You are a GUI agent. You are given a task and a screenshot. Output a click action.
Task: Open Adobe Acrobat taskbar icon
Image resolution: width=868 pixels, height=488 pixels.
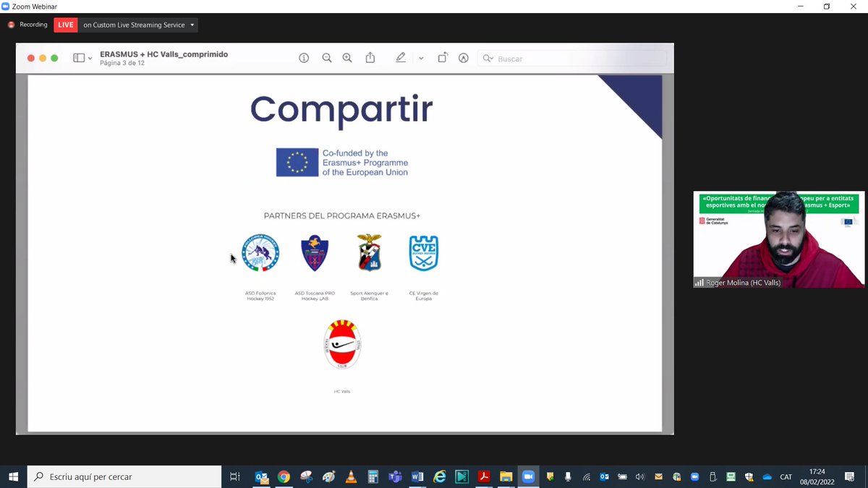pos(484,476)
